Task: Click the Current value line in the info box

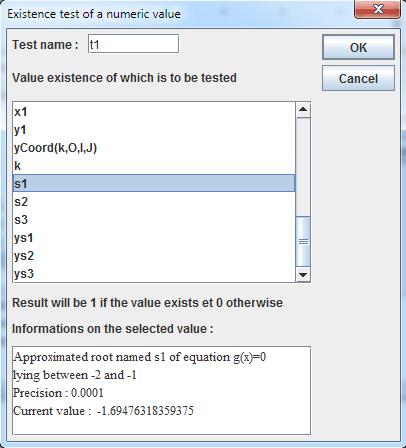Action: point(103,411)
